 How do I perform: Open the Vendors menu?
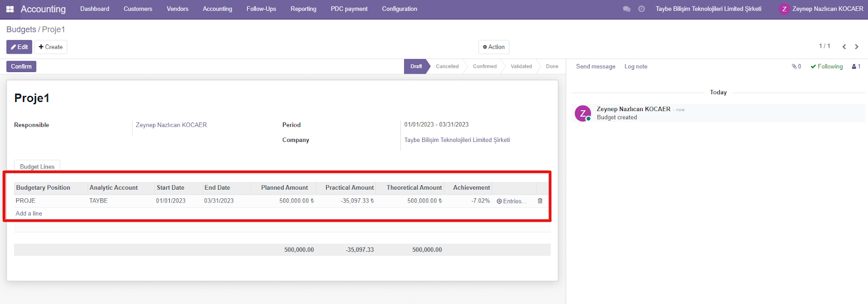(177, 9)
